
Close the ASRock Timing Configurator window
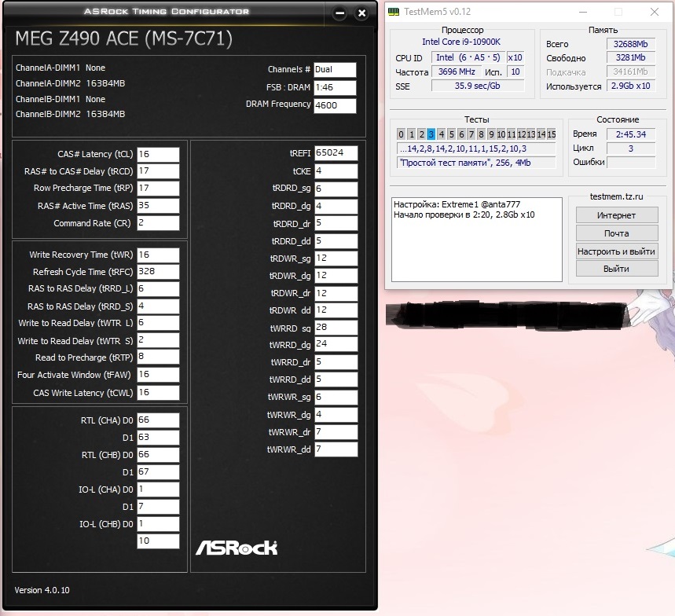click(361, 13)
